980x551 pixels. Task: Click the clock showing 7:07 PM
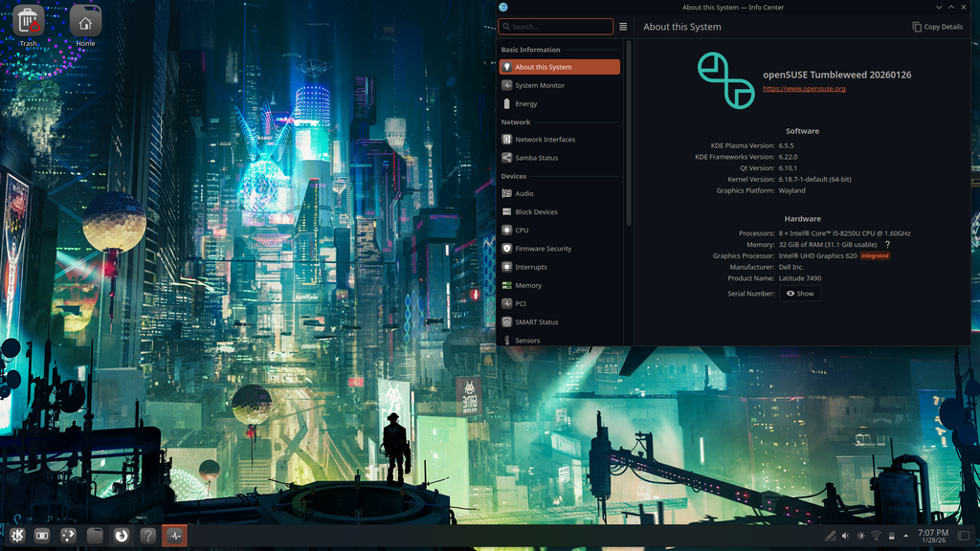(932, 536)
